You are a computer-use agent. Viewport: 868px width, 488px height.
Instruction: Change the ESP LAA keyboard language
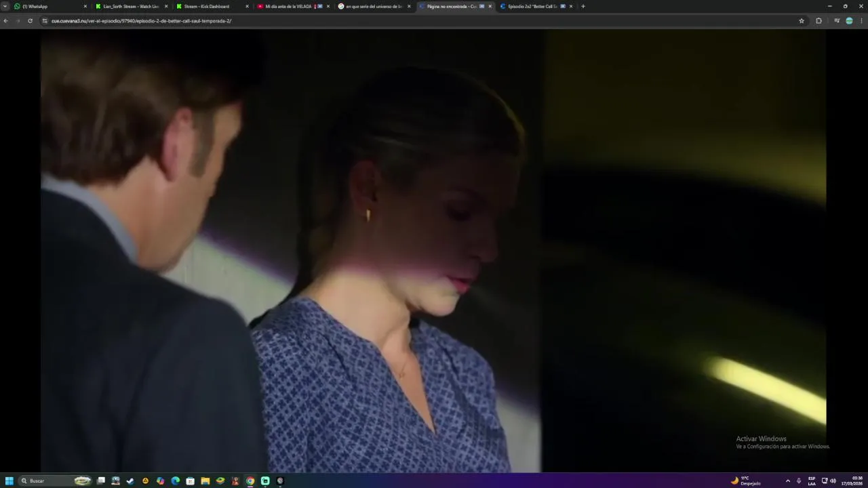(812, 481)
